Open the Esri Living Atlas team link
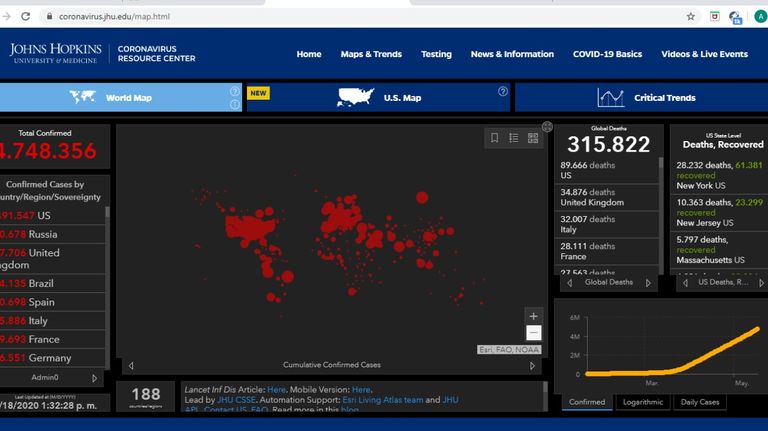The image size is (768, 431). click(383, 400)
